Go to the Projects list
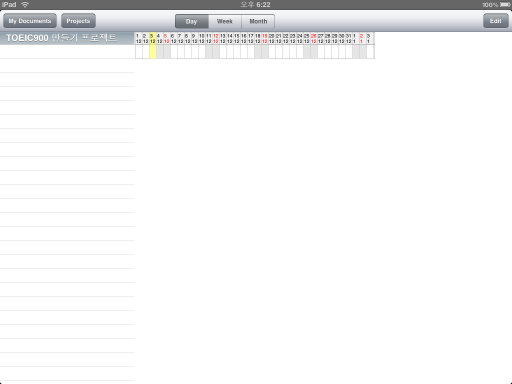The image size is (512, 384). coord(78,21)
